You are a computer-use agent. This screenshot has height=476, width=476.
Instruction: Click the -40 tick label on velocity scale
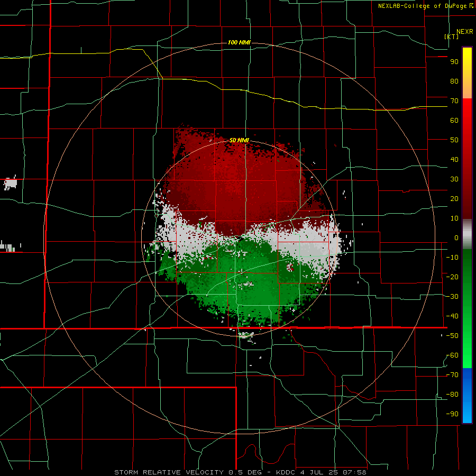click(x=452, y=316)
